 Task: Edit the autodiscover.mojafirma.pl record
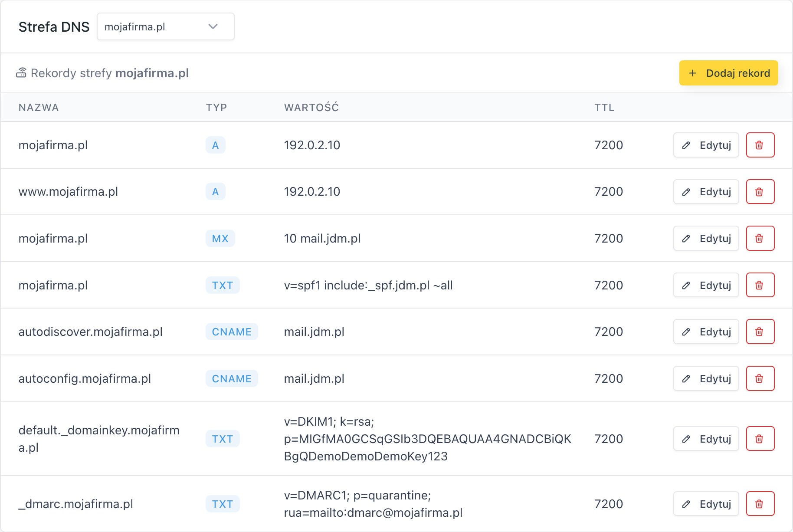coord(706,332)
